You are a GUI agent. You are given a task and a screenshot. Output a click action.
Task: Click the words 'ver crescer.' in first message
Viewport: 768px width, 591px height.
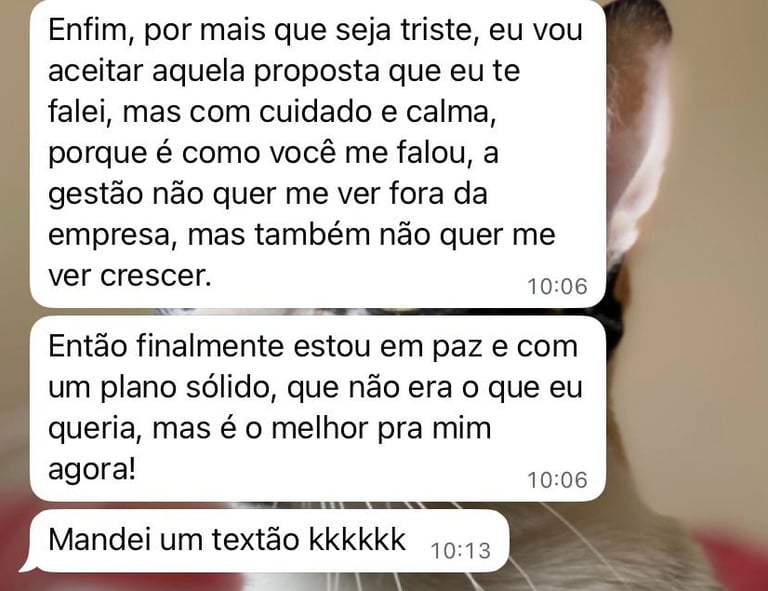[130, 276]
